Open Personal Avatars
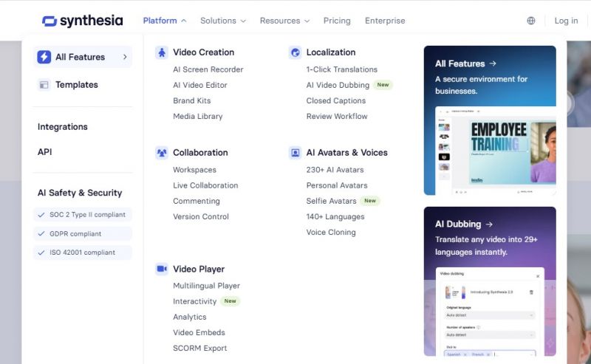This screenshot has height=364, width=591. [337, 185]
